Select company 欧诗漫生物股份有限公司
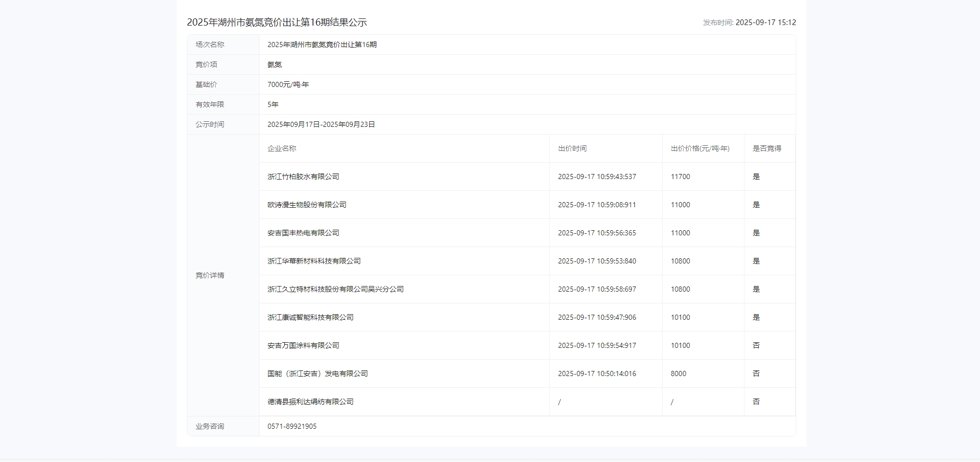980x462 pixels. pyautogui.click(x=307, y=205)
